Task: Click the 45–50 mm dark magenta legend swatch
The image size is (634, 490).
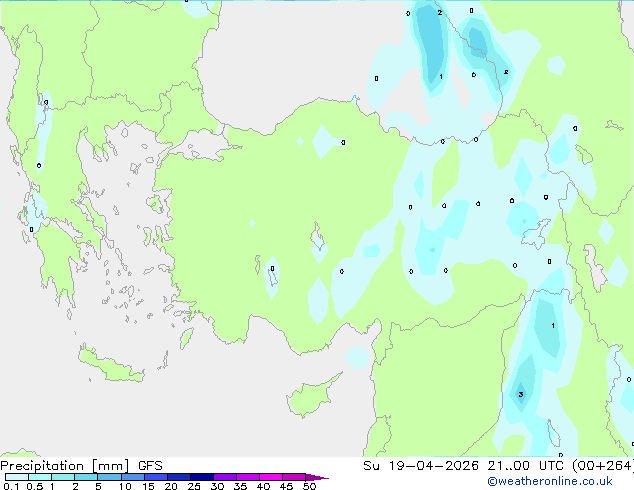Action: point(294,477)
